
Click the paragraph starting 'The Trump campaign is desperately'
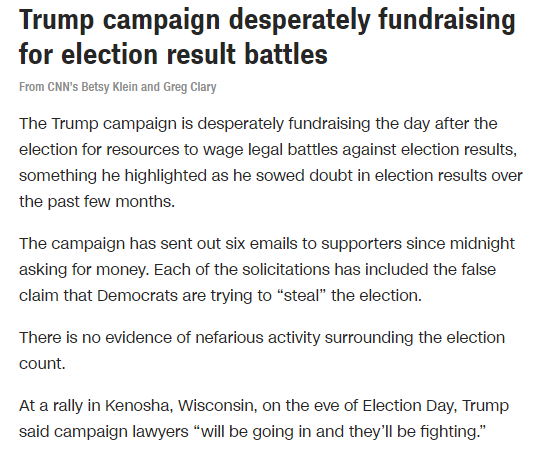tap(271, 163)
